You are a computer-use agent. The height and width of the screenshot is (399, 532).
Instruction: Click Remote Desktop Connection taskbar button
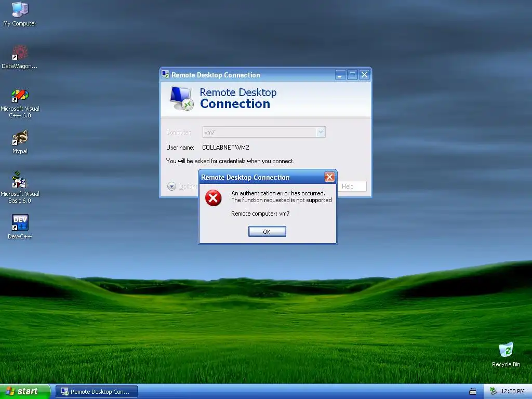click(96, 392)
